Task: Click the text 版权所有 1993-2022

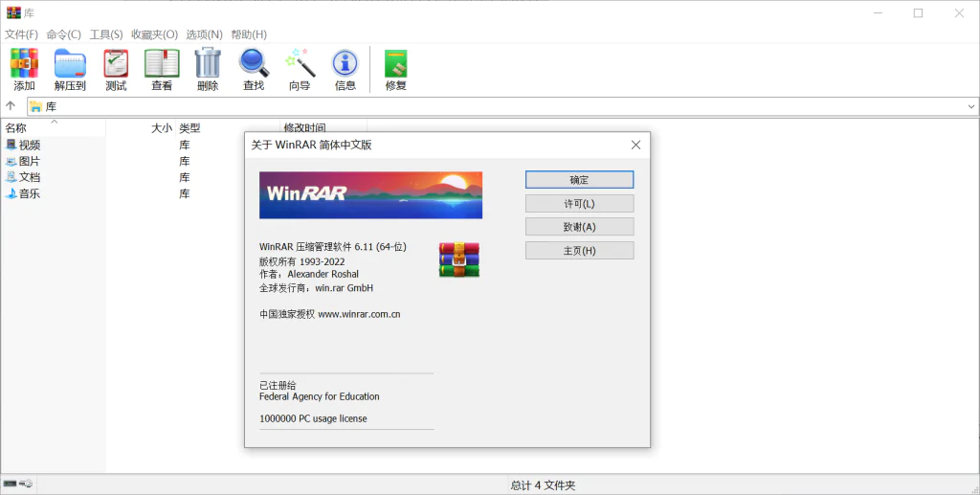Action: coord(301,262)
